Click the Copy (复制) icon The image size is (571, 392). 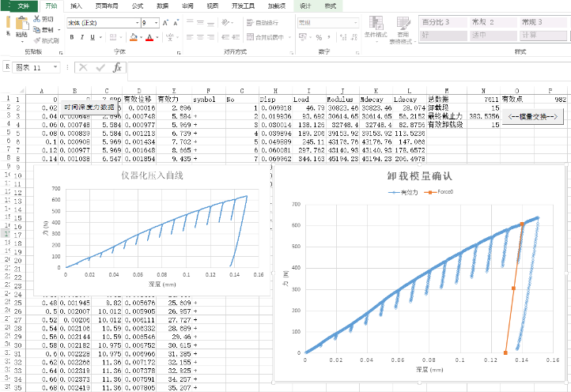coord(36,29)
